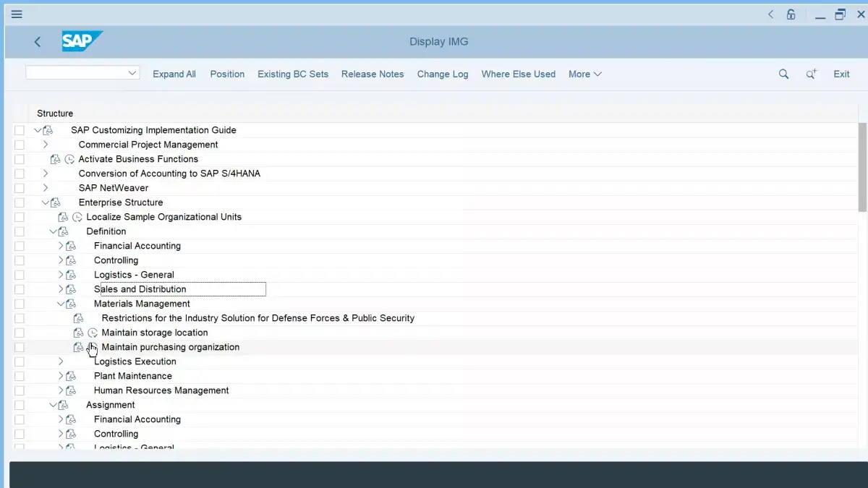The image size is (868, 488).
Task: Collapse the Definition node
Action: point(53,231)
